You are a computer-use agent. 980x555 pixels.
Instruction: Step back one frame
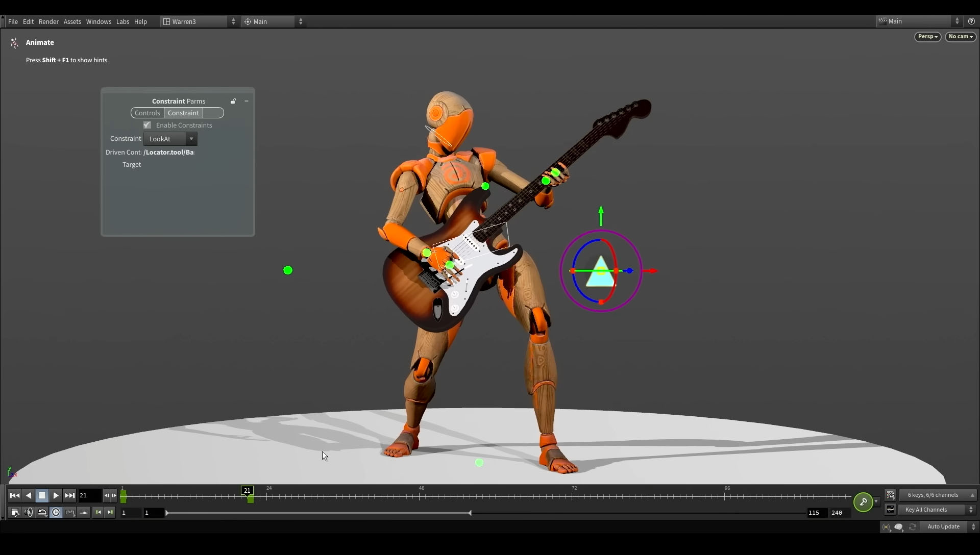(x=106, y=495)
